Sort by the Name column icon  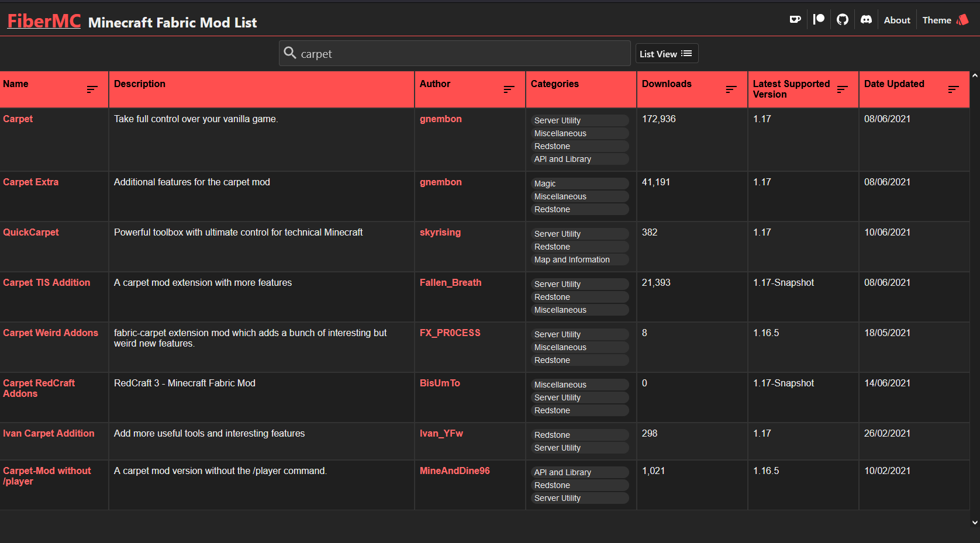point(92,89)
